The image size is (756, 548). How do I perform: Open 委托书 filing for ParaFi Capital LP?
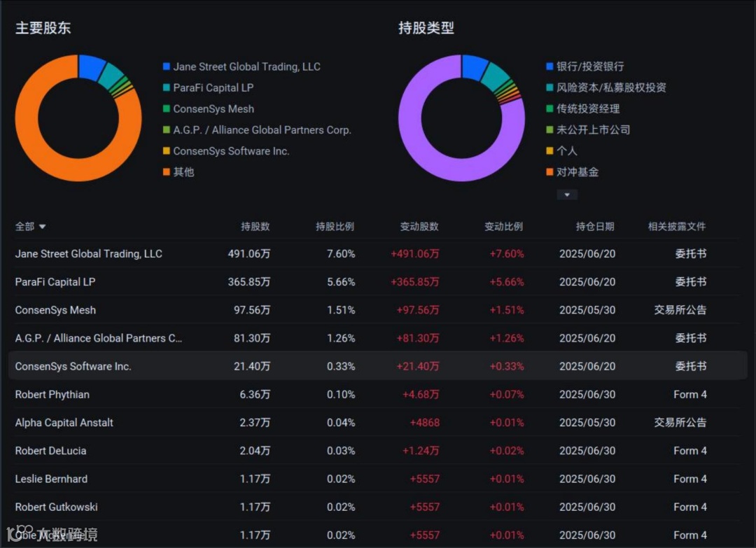[x=691, y=282]
